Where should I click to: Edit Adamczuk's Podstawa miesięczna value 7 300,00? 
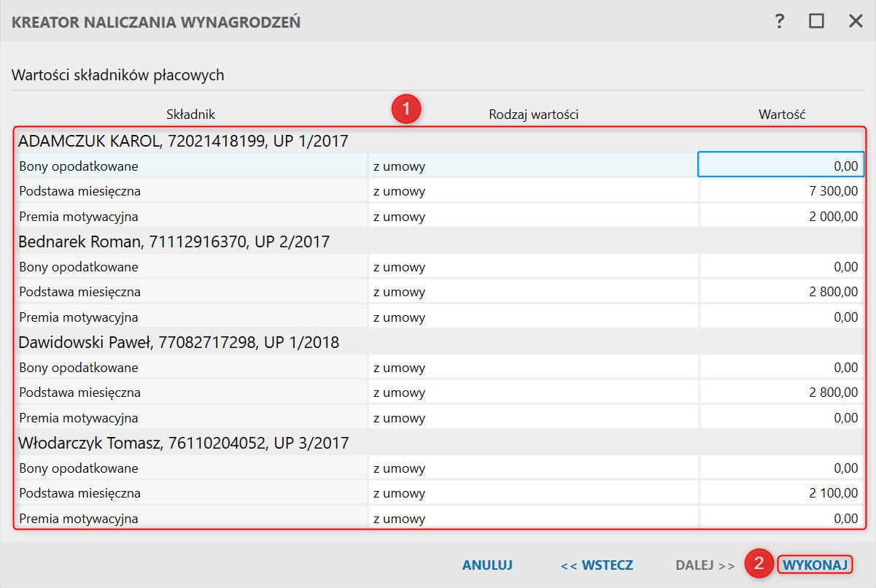[x=782, y=191]
